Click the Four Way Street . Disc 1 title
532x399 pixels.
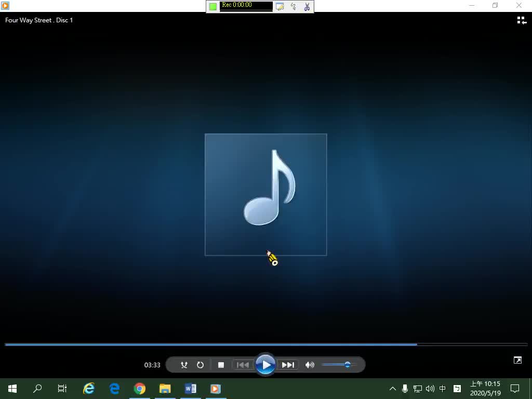click(x=39, y=20)
